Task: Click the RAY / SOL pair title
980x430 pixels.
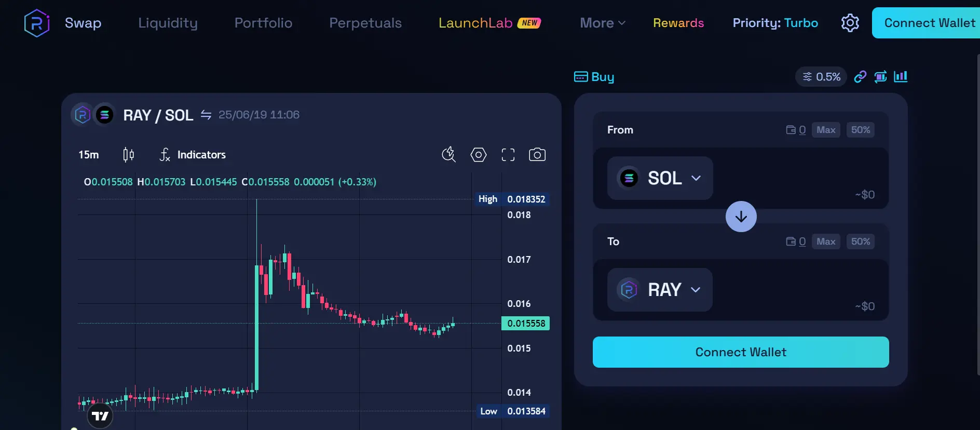Action: (158, 115)
